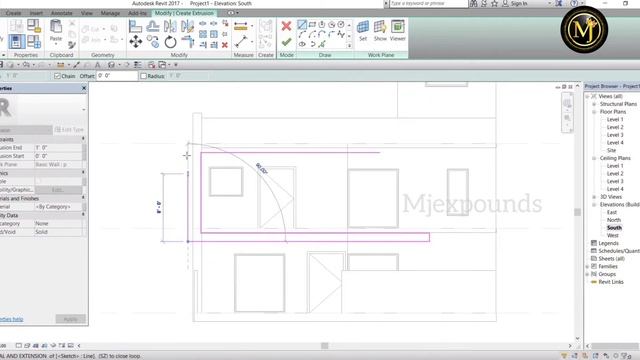The image size is (640, 360).
Task: Close the Properties palette
Action: pos(84,88)
